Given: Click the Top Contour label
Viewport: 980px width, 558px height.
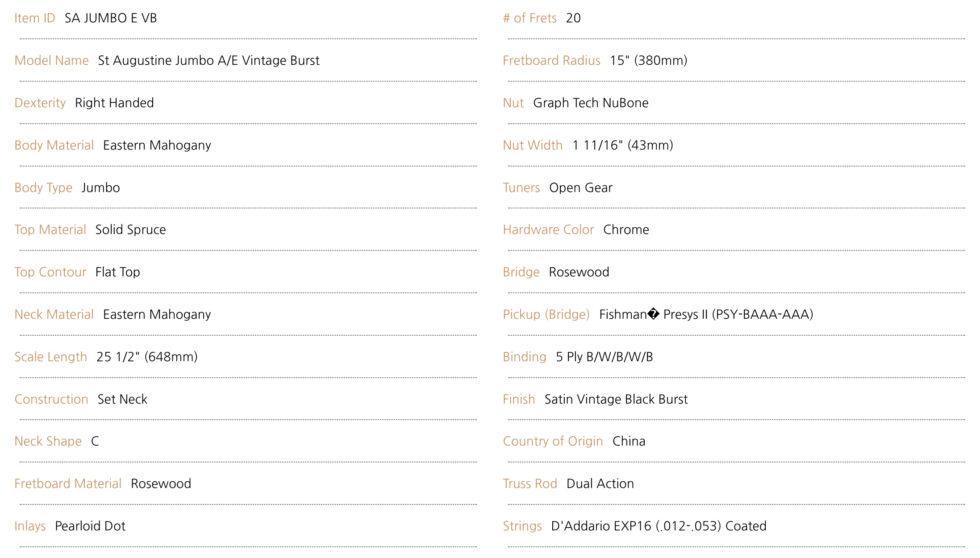Looking at the screenshot, I should 50,272.
